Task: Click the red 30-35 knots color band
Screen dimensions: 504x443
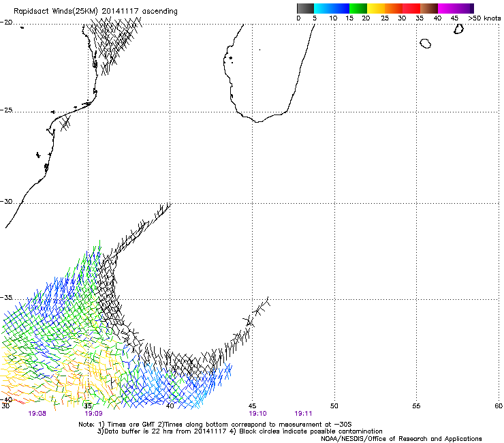Action: point(411,8)
